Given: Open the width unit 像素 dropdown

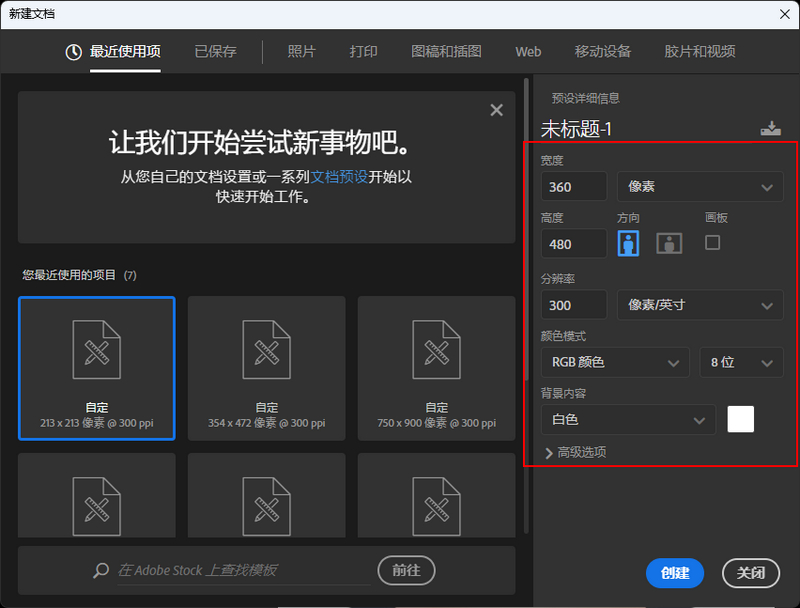Looking at the screenshot, I should coord(699,186).
